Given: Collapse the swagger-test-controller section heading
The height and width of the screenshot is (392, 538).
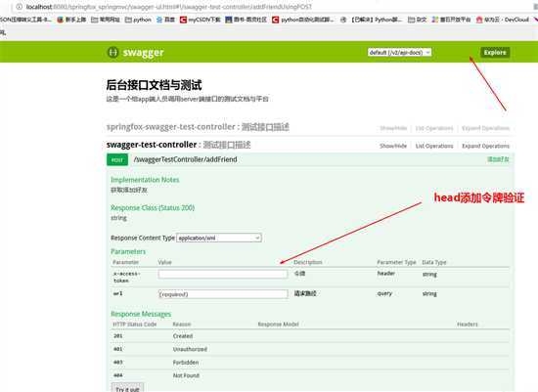Looking at the screenshot, I should 178,145.
